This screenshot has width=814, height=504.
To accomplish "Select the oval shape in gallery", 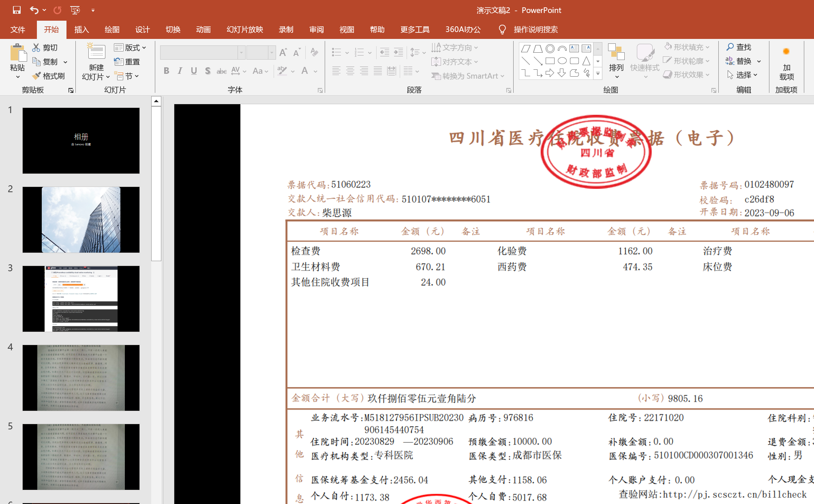I will (x=562, y=61).
